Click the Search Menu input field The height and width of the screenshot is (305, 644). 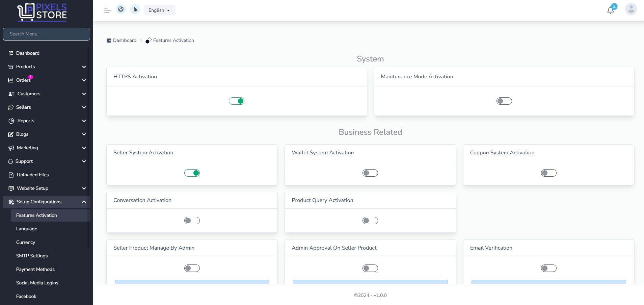[46, 34]
